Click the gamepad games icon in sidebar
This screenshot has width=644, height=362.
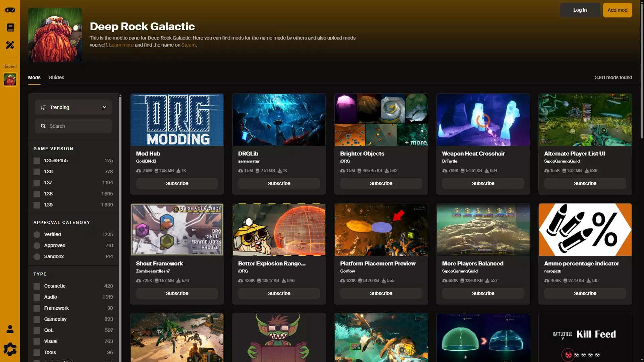coord(10,10)
